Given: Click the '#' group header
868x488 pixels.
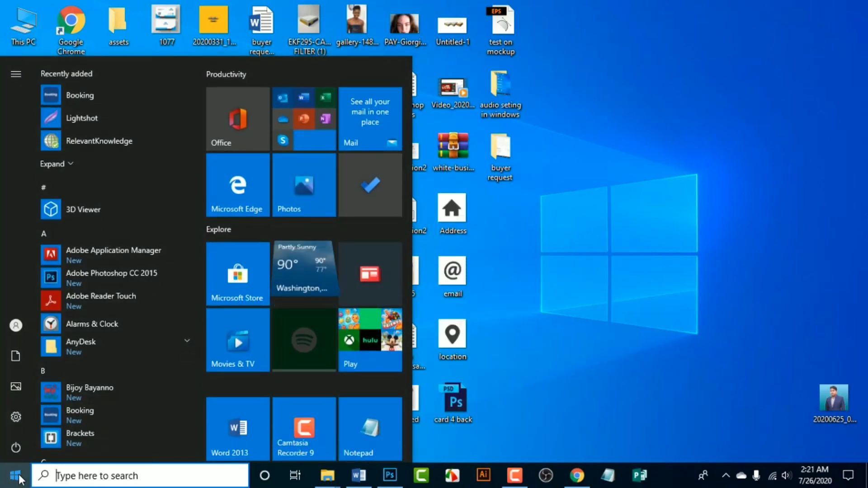Looking at the screenshot, I should [43, 188].
